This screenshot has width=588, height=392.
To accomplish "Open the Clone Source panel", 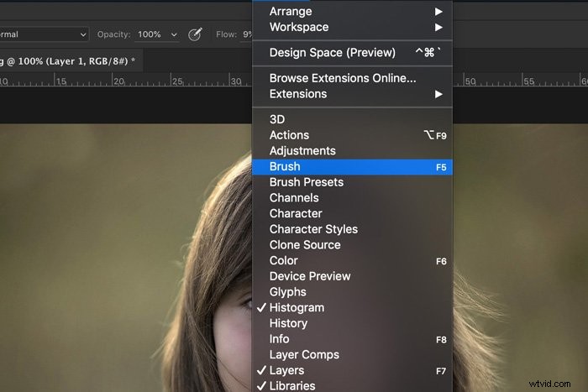I will [x=352, y=245].
